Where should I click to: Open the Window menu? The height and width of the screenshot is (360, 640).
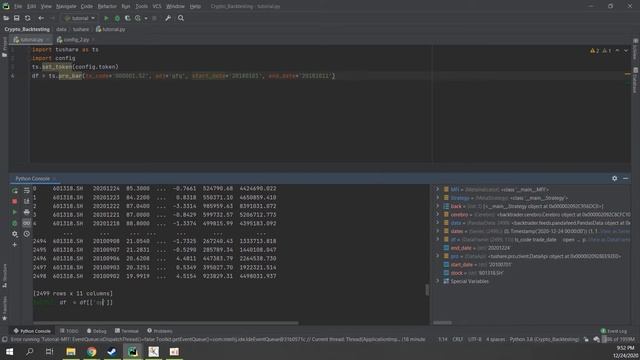tap(176, 7)
